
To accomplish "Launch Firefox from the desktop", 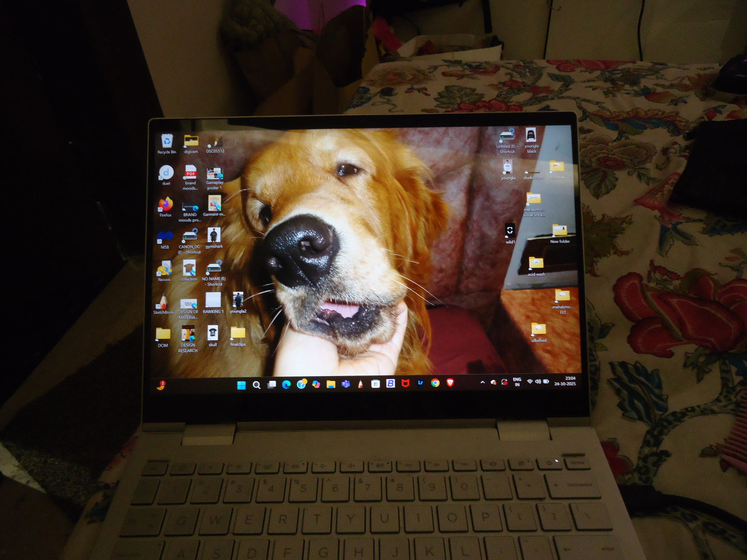I will [x=165, y=207].
